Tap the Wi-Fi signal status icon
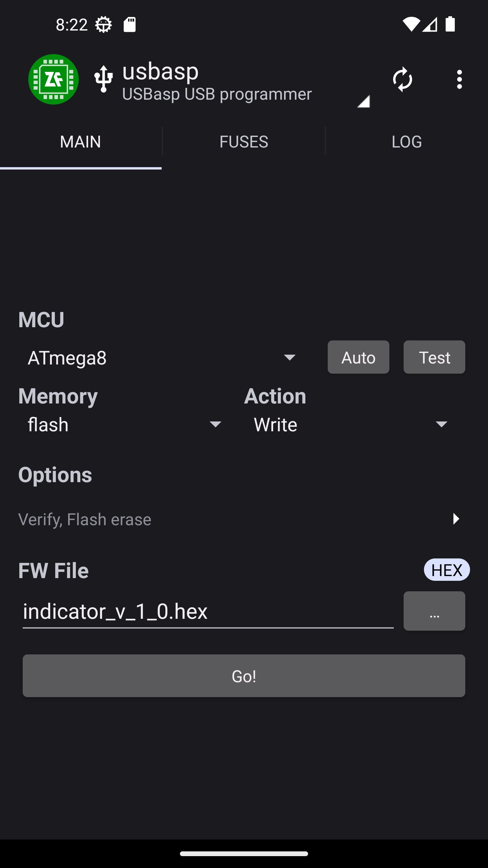The image size is (488, 868). point(411,24)
